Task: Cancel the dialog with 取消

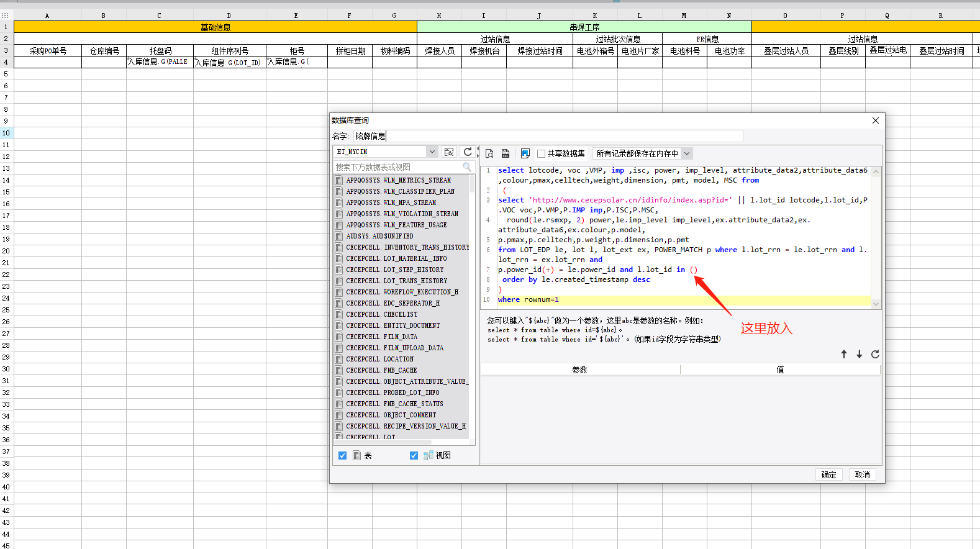Action: coord(862,474)
